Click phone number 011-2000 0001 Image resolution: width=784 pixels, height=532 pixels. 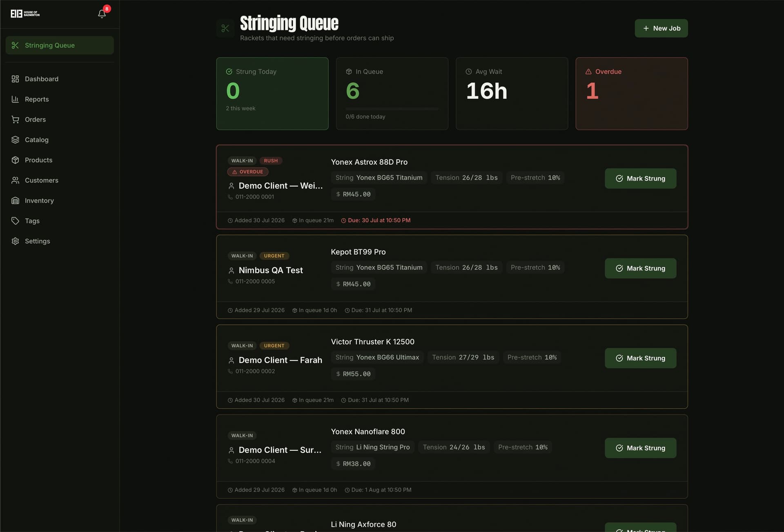click(254, 197)
